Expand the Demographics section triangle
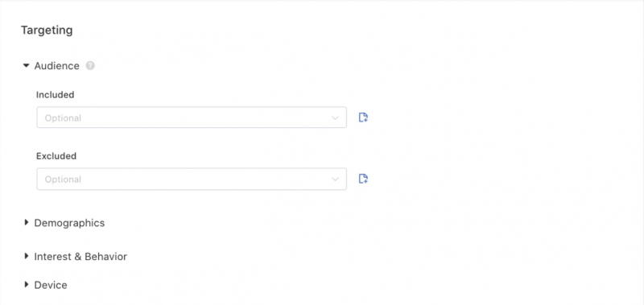The width and height of the screenshot is (644, 305). [27, 222]
